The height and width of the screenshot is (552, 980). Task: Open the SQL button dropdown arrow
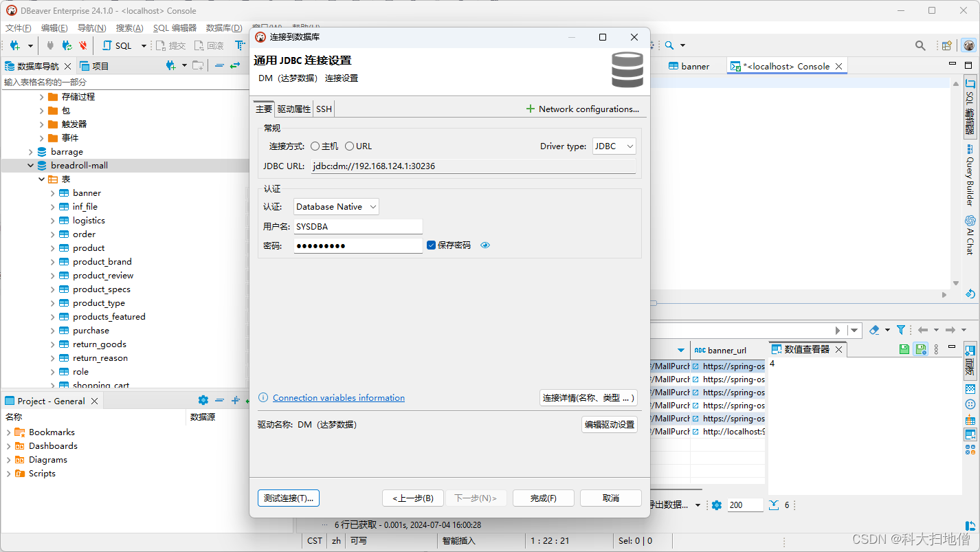[144, 46]
